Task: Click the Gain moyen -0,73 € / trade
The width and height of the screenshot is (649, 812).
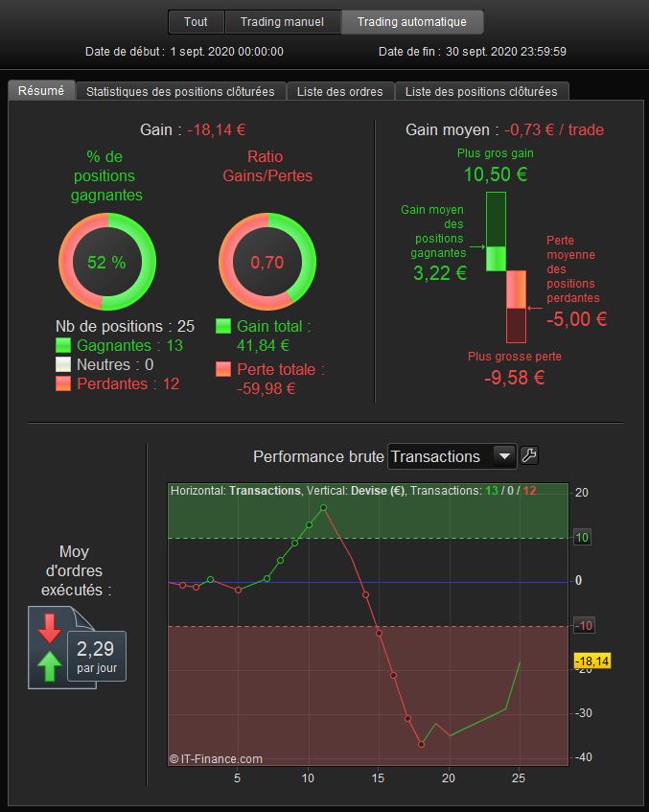Action: (504, 129)
